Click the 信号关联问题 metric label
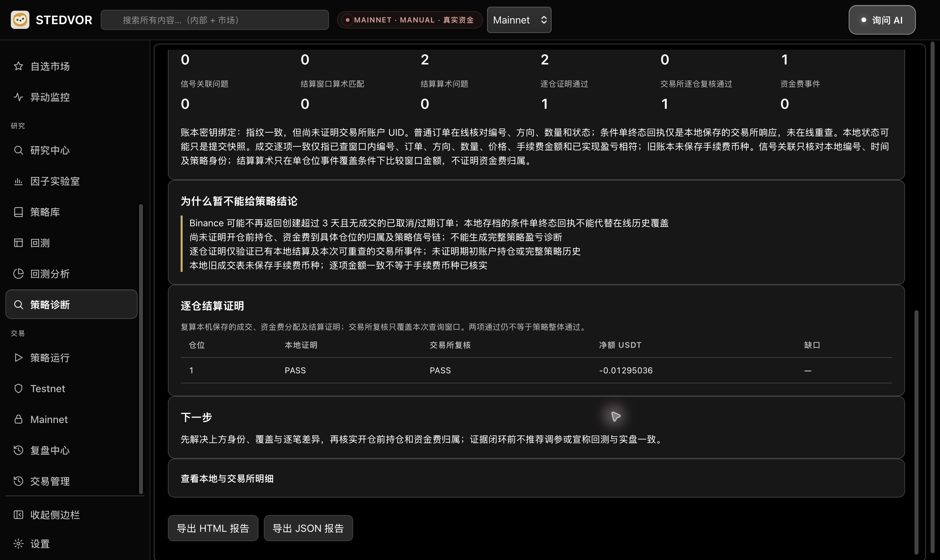940x560 pixels. (204, 84)
